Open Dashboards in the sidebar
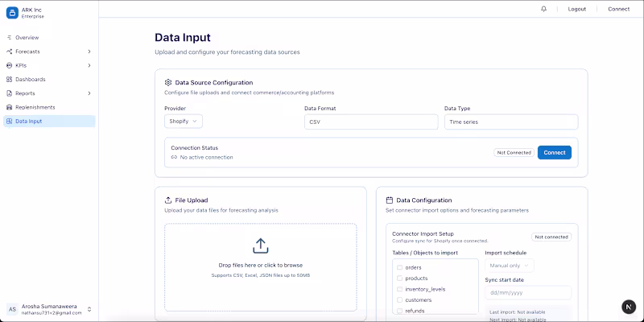The image size is (644, 322). 49,79
